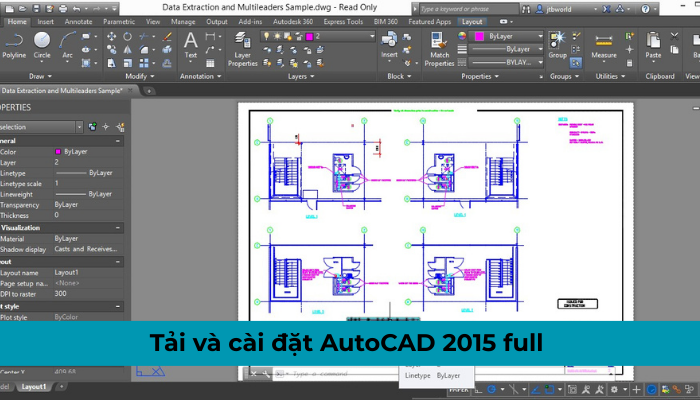Open the Manage ribbon tab

tap(183, 21)
